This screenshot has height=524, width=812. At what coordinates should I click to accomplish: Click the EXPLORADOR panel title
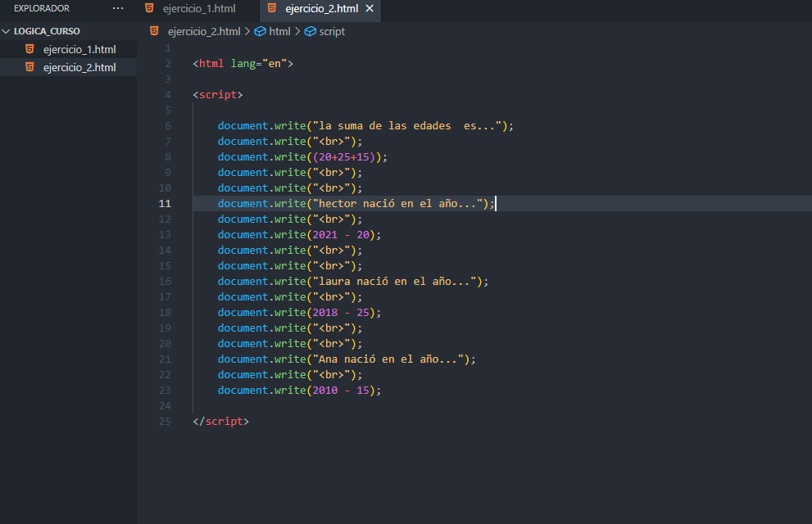pyautogui.click(x=42, y=8)
